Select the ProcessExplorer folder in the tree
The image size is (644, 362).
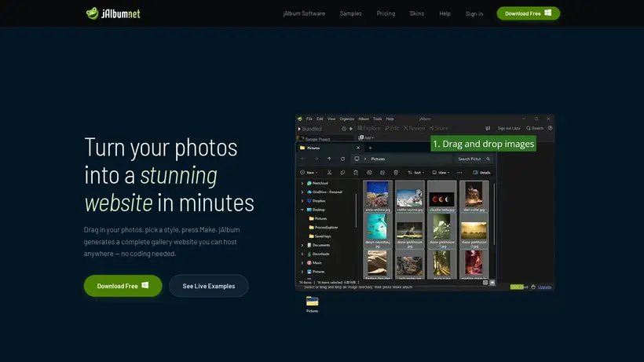[x=324, y=228]
